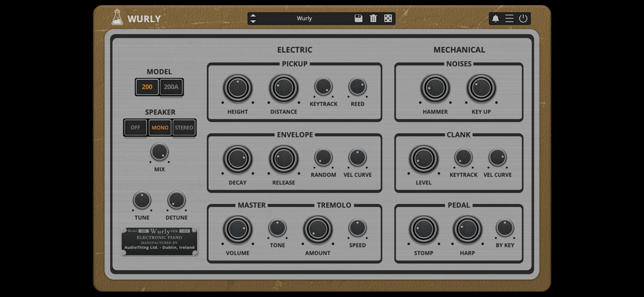Click the envelope VEL CURVE knob
This screenshot has width=644, height=297.
point(357,157)
